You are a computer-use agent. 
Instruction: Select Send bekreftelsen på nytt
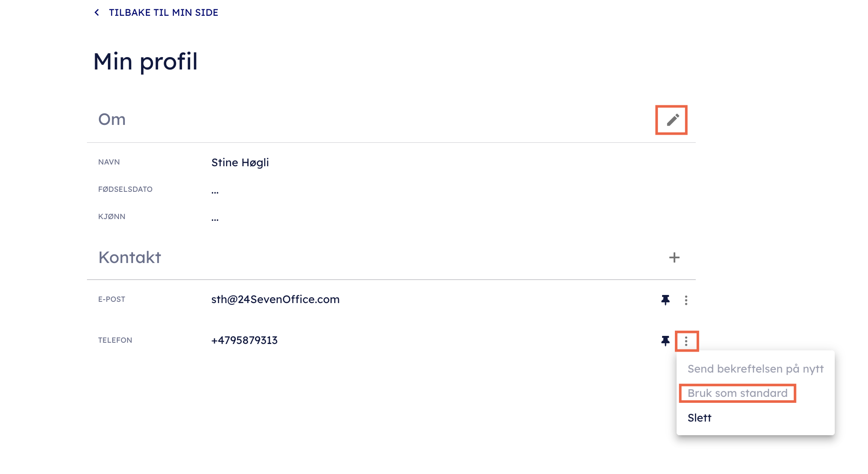(755, 369)
